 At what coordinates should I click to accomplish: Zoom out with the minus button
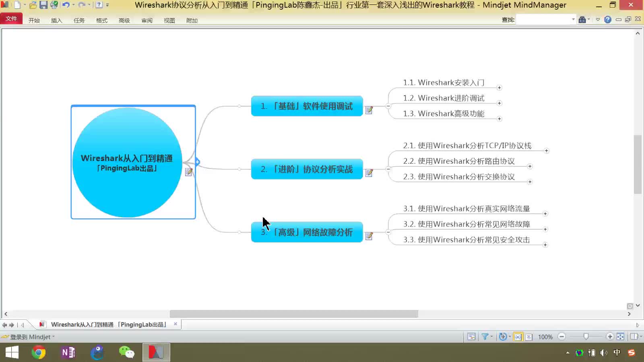562,337
